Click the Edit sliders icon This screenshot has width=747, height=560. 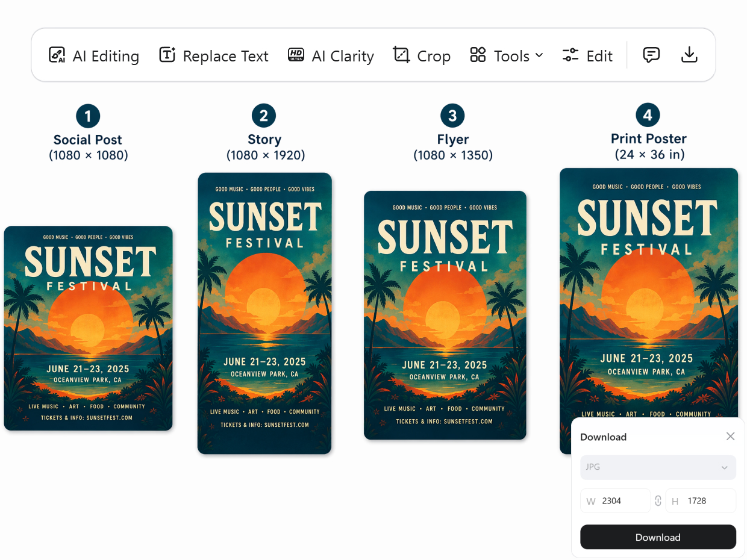coord(570,55)
